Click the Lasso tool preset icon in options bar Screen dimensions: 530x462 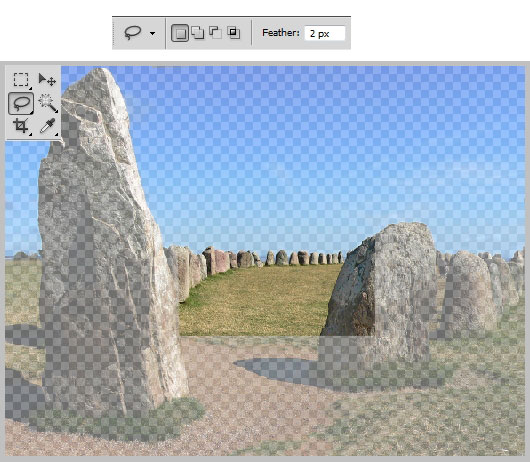coord(133,33)
